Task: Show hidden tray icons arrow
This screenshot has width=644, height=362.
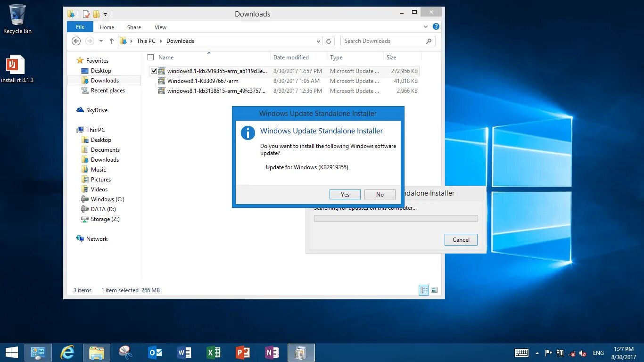Action: [x=537, y=353]
